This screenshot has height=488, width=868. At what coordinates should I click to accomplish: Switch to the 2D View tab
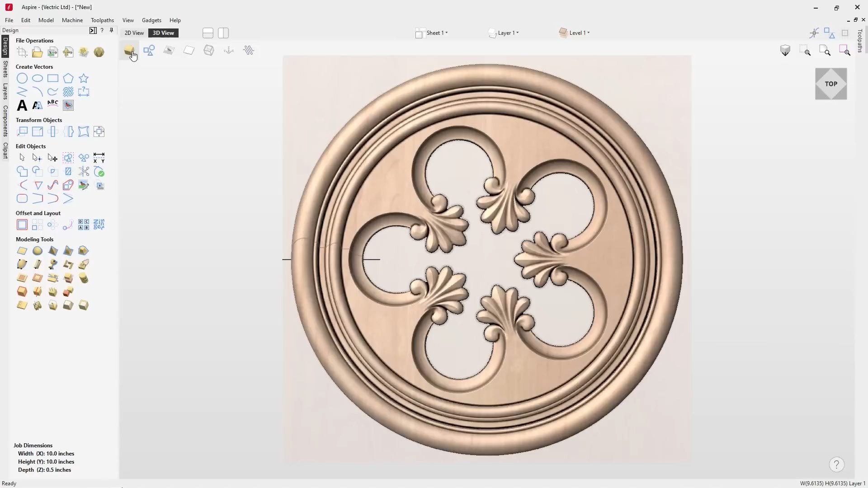pyautogui.click(x=134, y=33)
